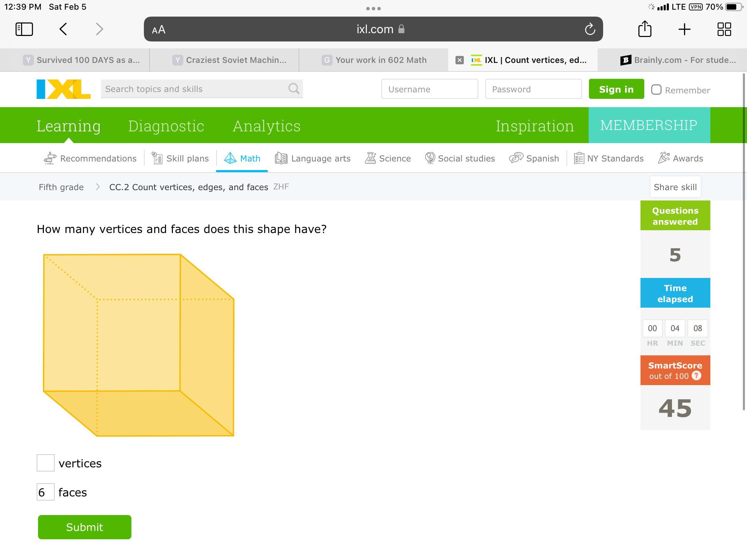This screenshot has height=560, width=747.
Task: Click the Share skill button
Action: [675, 187]
